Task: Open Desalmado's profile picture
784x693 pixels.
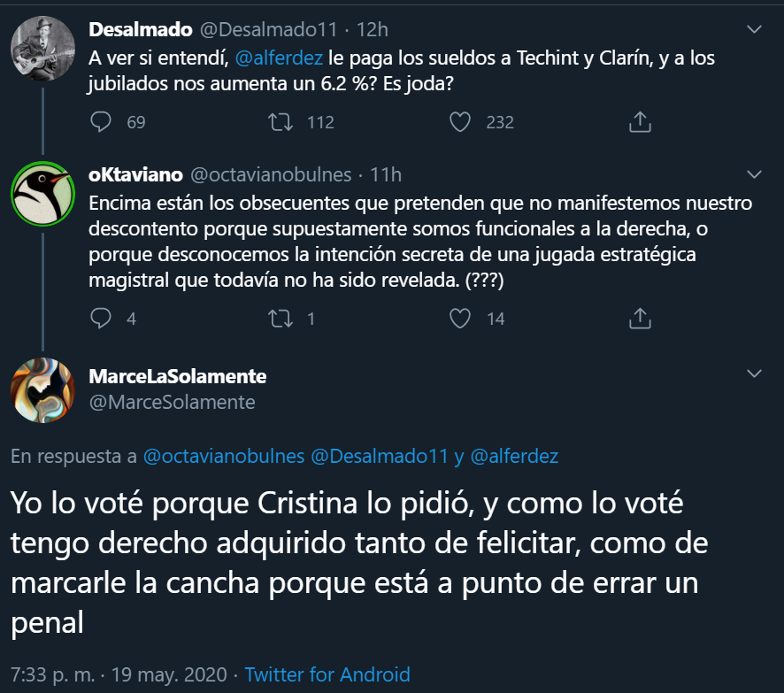Action: tap(42, 48)
